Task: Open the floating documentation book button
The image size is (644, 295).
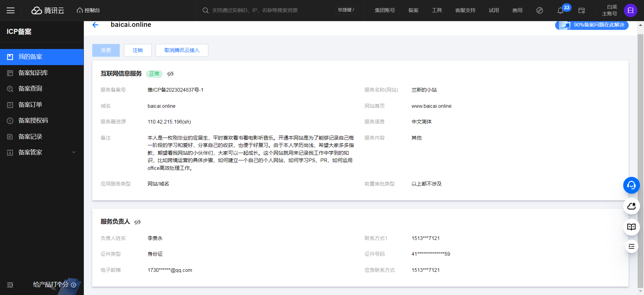Action: (x=631, y=227)
